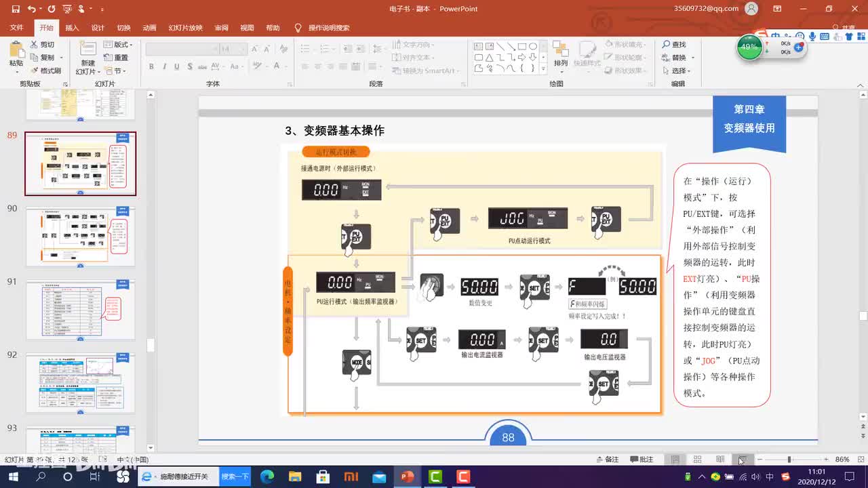Open Microsoft Edge from taskbar
This screenshot has width=868, height=488.
[x=267, y=476]
